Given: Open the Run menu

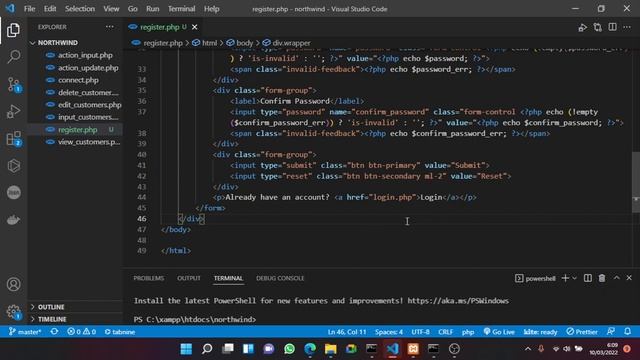Looking at the screenshot, I should click(x=153, y=9).
